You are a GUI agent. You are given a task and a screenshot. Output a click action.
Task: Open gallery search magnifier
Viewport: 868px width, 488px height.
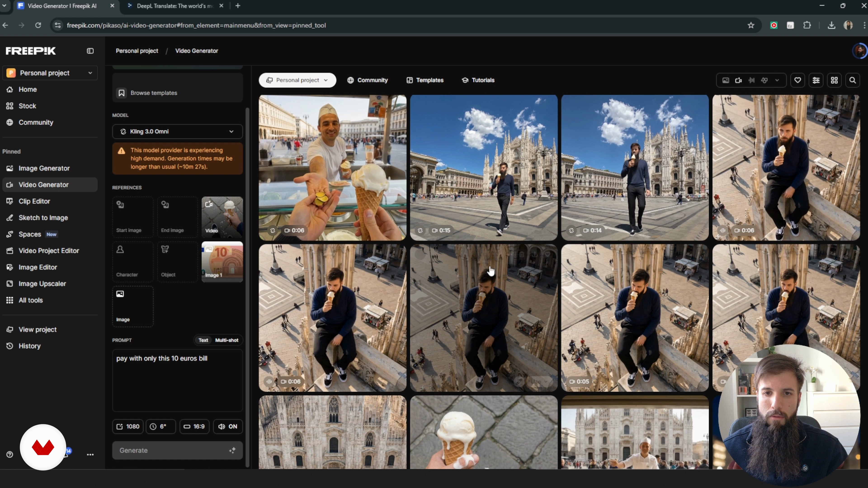coord(852,80)
